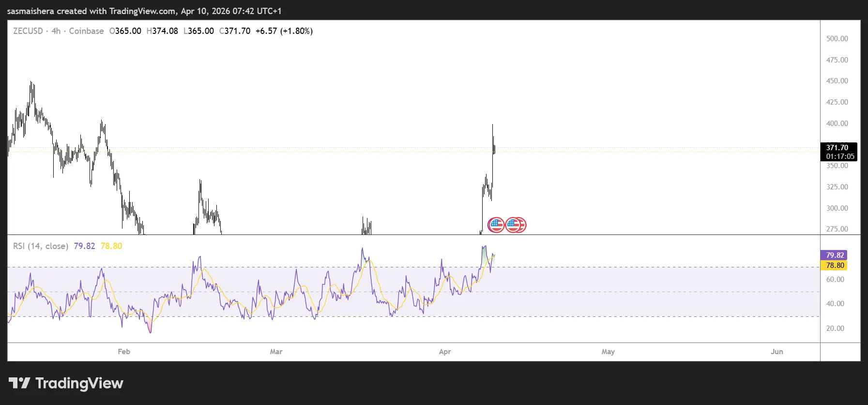Click the middle US flag event icon
The width and height of the screenshot is (868, 405).
pos(513,225)
